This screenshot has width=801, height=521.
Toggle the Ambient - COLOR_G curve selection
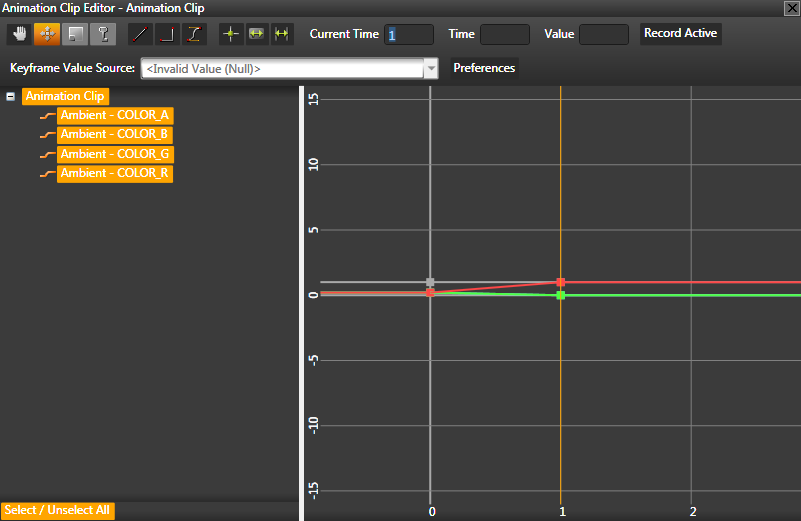pyautogui.click(x=115, y=154)
